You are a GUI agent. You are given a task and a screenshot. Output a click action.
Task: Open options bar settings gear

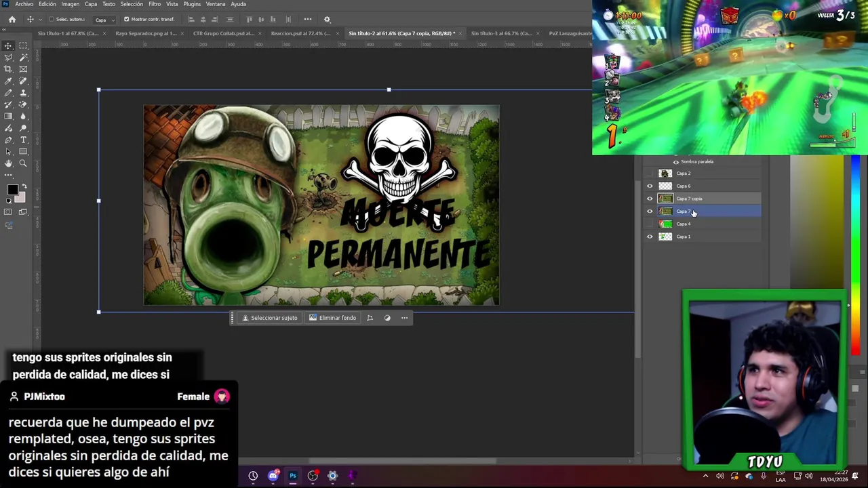click(x=327, y=19)
